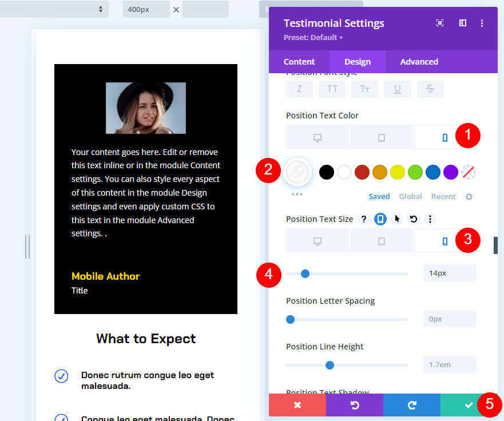
Task: Discard changes with the red X button
Action: 297,405
